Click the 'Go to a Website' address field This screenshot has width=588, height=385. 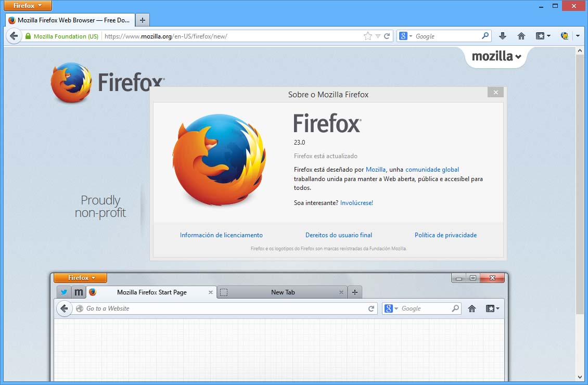click(x=221, y=309)
